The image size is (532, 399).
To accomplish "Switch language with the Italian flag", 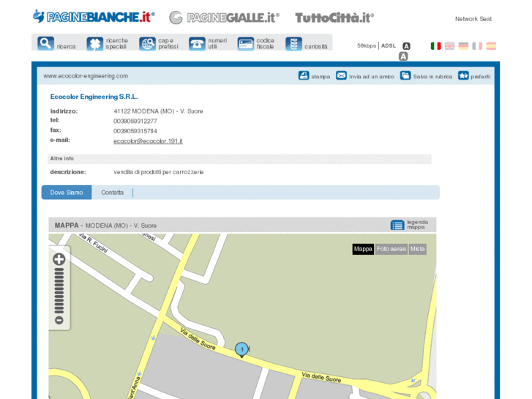I will (x=435, y=46).
